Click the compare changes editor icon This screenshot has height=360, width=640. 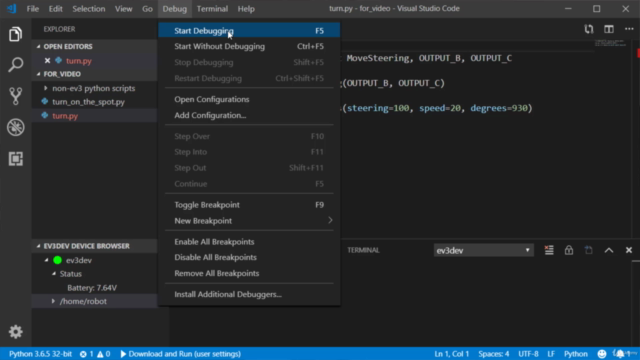(x=589, y=29)
